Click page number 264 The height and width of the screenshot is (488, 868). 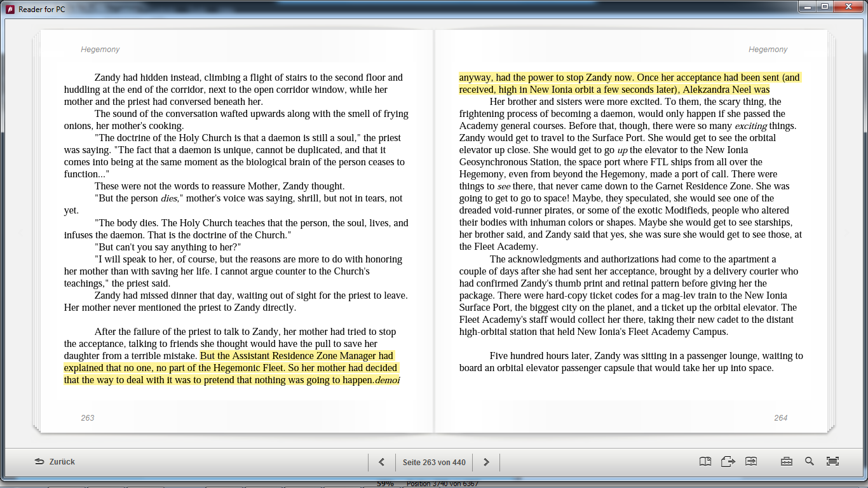(780, 417)
